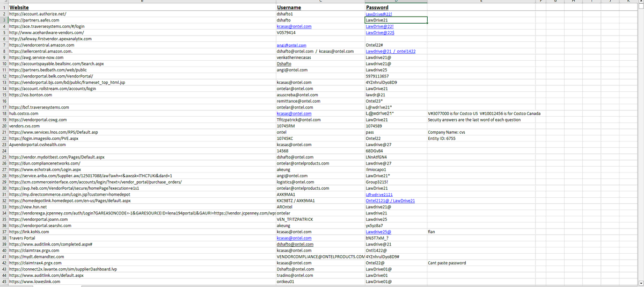This screenshot has width=644, height=287.
Task: Open the dshafto@ontel.com link in the auditlink row
Action: (x=295, y=245)
